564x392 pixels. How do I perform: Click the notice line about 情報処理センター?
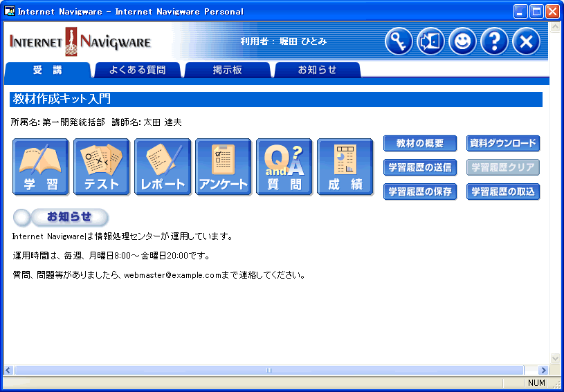point(122,236)
